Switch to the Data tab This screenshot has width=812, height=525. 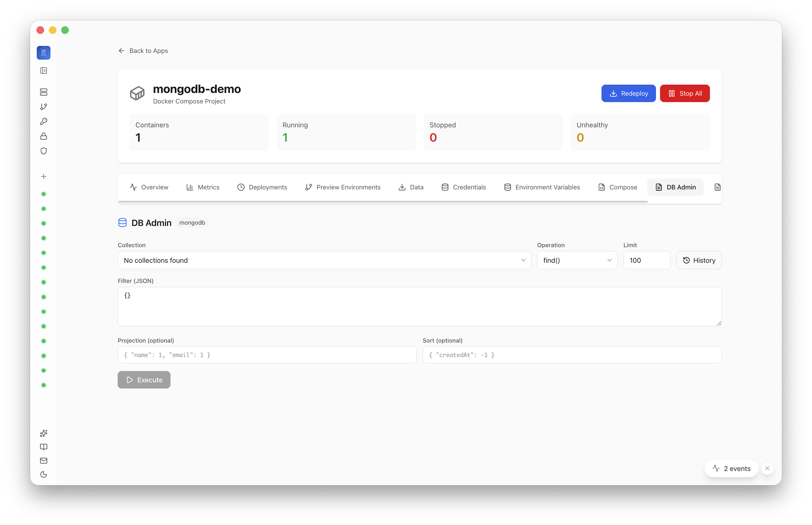[x=411, y=187]
